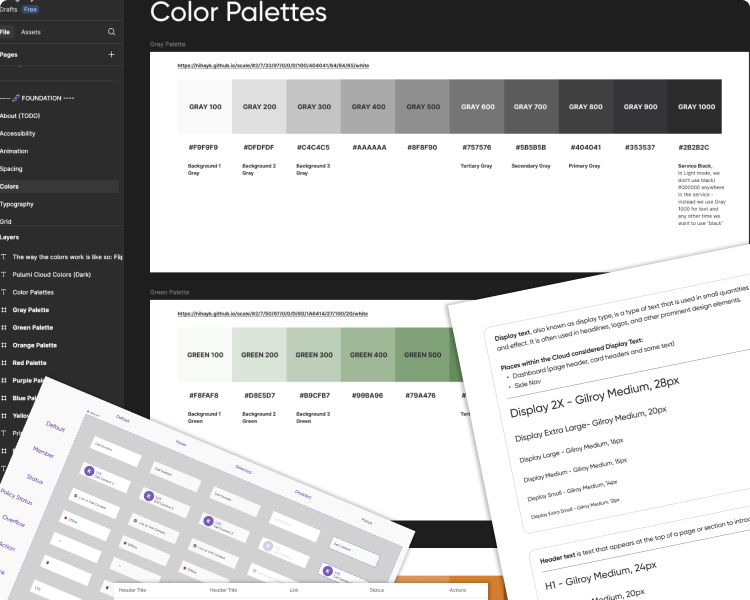Click the Layers panel header

[10, 237]
